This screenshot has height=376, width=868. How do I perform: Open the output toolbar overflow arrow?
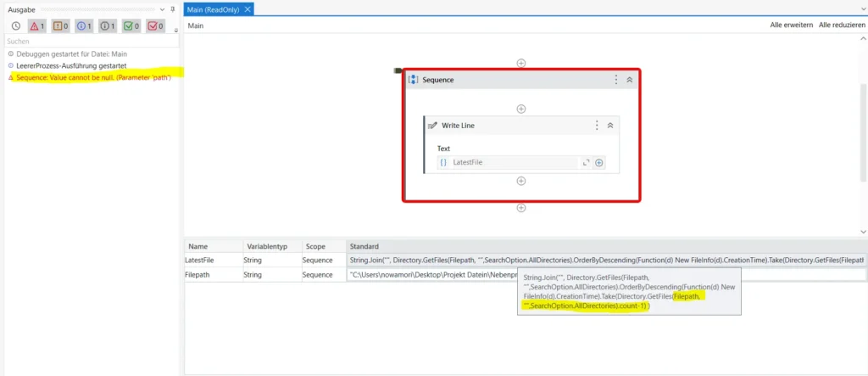click(x=176, y=31)
